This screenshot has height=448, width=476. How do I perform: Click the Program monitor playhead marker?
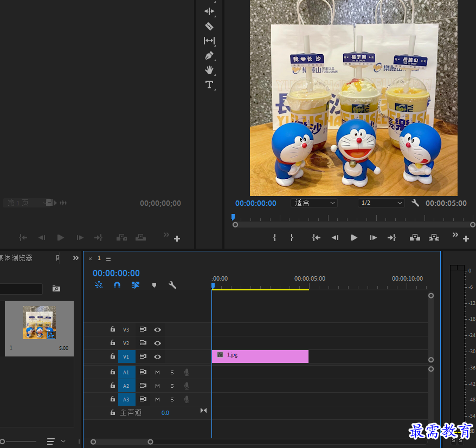[233, 217]
